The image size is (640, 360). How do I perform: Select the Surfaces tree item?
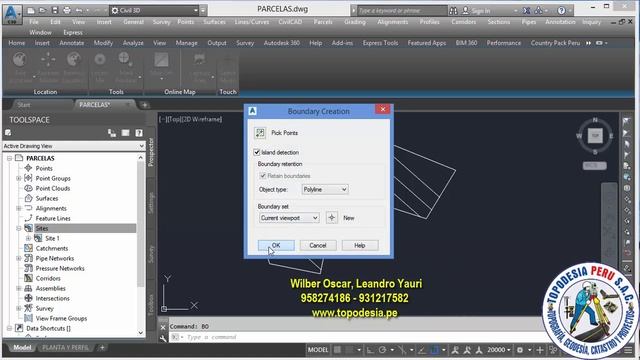tap(47, 198)
